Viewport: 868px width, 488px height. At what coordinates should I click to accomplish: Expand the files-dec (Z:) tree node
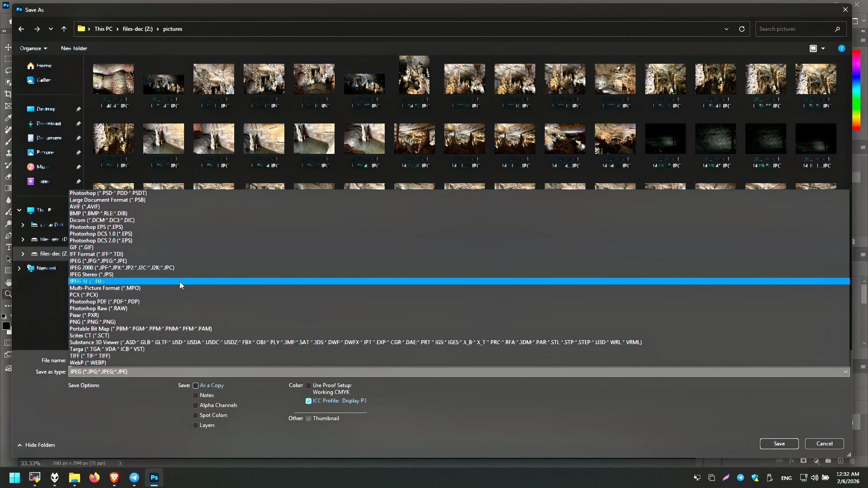(x=23, y=254)
